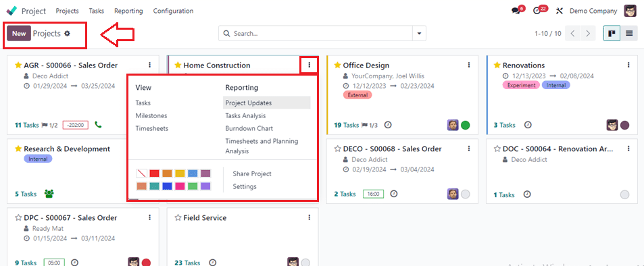
Task: Toggle star on DPC - S00067 Sales Order
Action: coord(18,217)
